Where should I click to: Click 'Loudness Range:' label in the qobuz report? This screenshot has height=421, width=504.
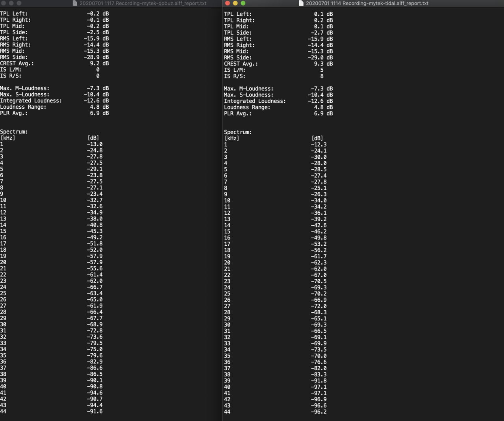click(x=23, y=107)
